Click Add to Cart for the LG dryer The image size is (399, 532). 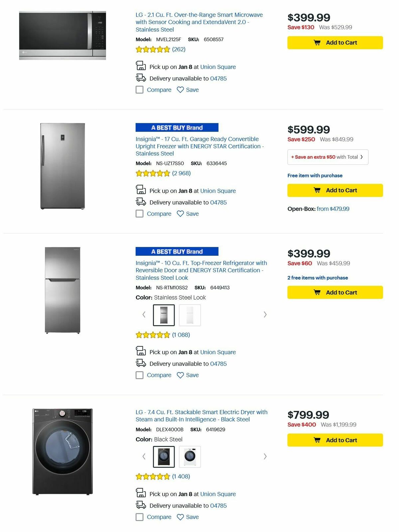(x=334, y=440)
